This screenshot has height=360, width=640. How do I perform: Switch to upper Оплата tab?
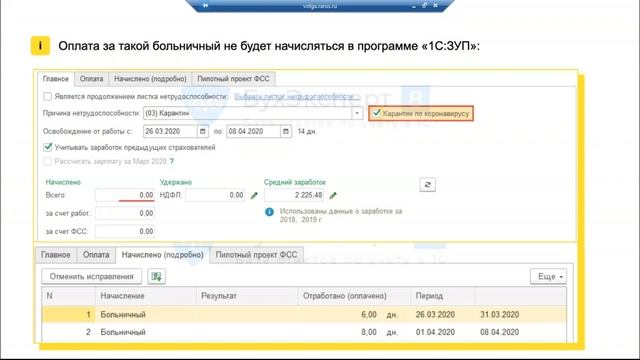(91, 79)
